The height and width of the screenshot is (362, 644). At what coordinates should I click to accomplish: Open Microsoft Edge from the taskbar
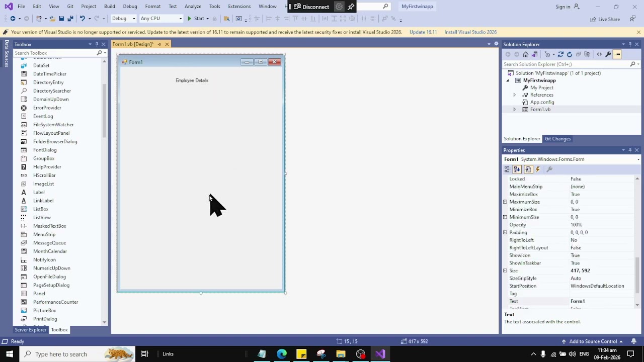[x=281, y=354]
